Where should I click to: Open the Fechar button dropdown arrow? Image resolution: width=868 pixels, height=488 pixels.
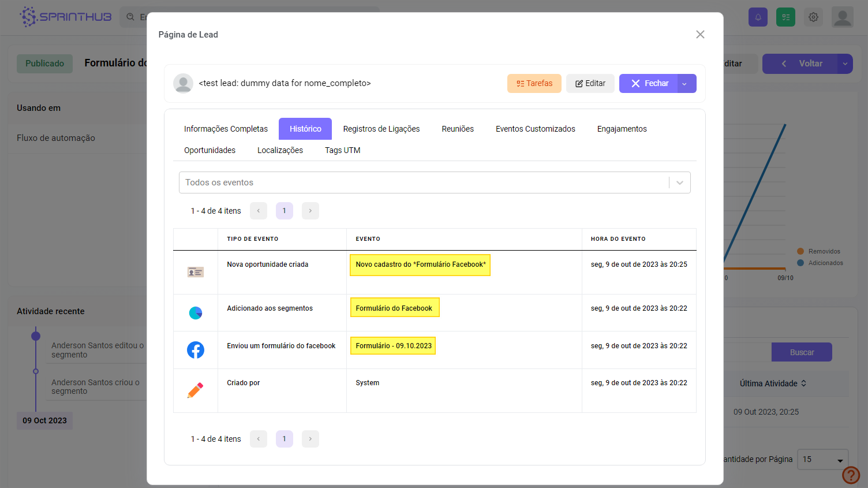click(685, 84)
